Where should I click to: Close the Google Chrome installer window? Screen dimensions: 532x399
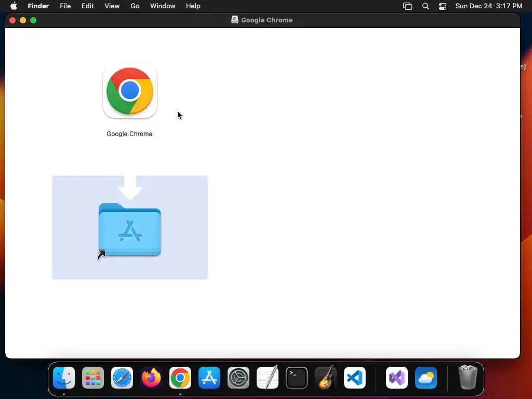12,20
